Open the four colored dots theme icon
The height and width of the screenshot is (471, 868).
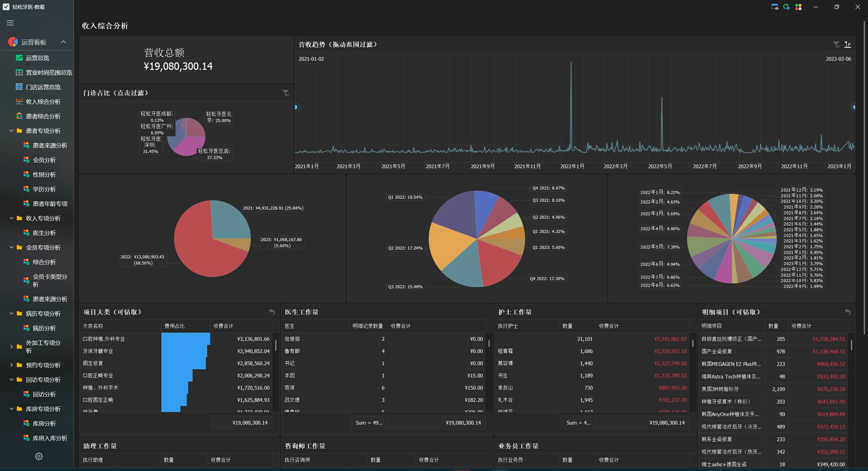coord(798,7)
